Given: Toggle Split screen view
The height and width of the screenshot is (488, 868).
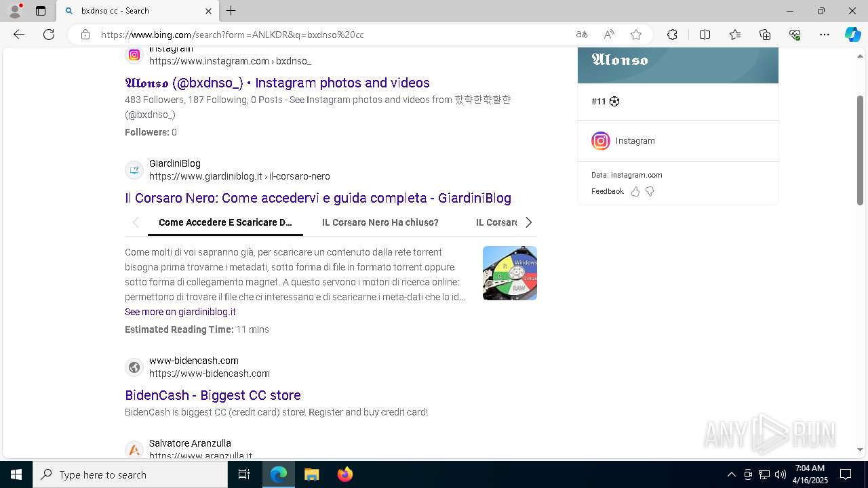Looking at the screenshot, I should tap(705, 35).
